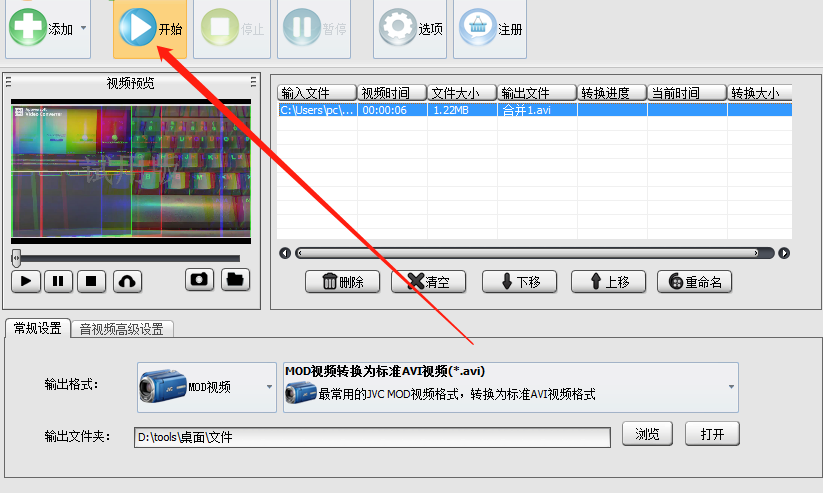Open the MOD视频 format category dropdown
Viewport: 823px width, 493px height.
207,387
